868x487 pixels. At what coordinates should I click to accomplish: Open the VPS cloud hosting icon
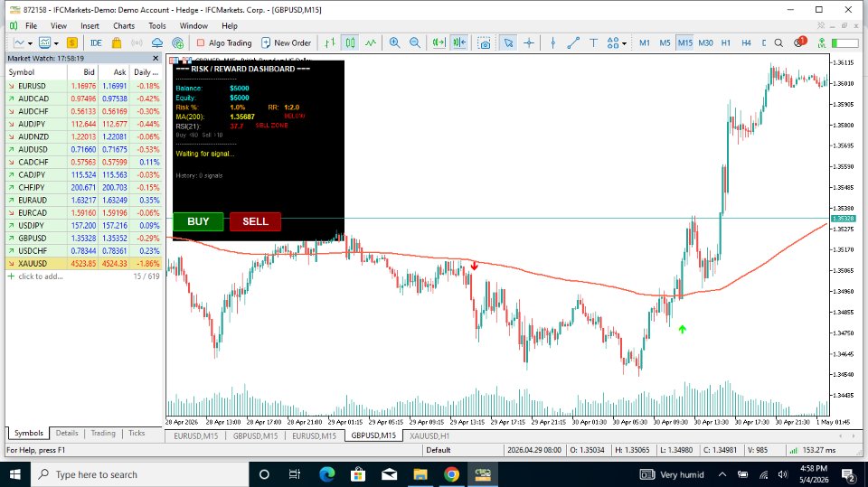157,42
